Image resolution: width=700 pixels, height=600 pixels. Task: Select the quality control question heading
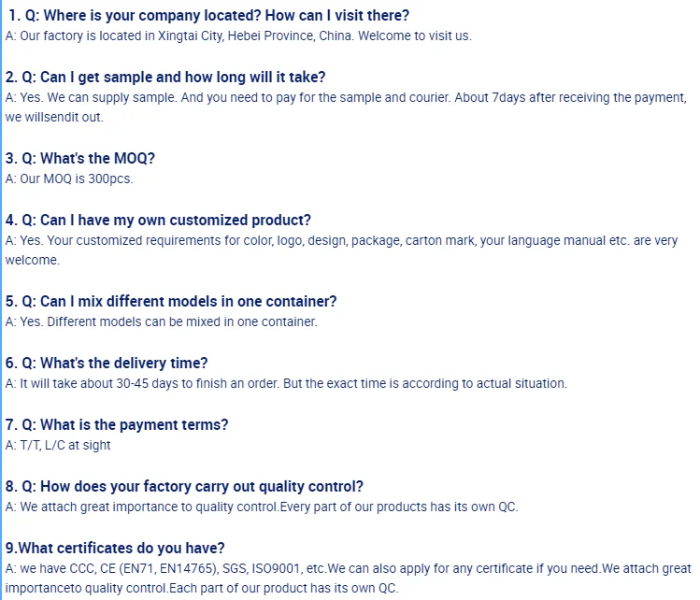coord(184,487)
